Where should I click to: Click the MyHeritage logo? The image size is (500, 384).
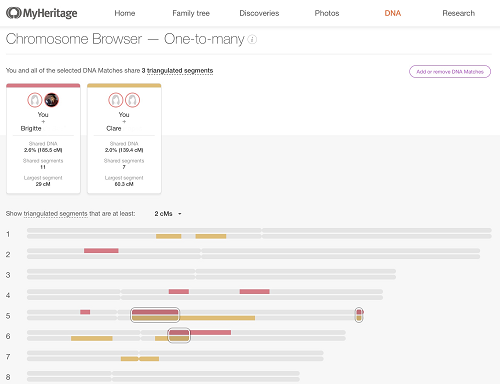tap(42, 13)
